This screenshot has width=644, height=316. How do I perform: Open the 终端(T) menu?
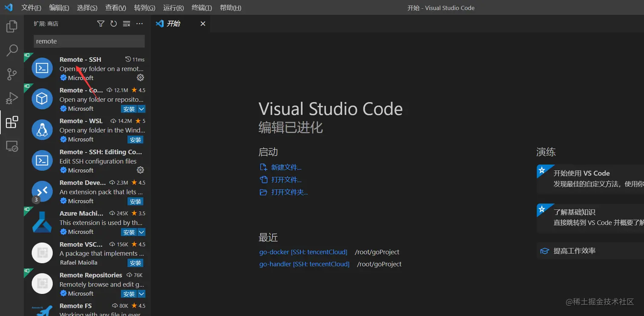tap(201, 8)
